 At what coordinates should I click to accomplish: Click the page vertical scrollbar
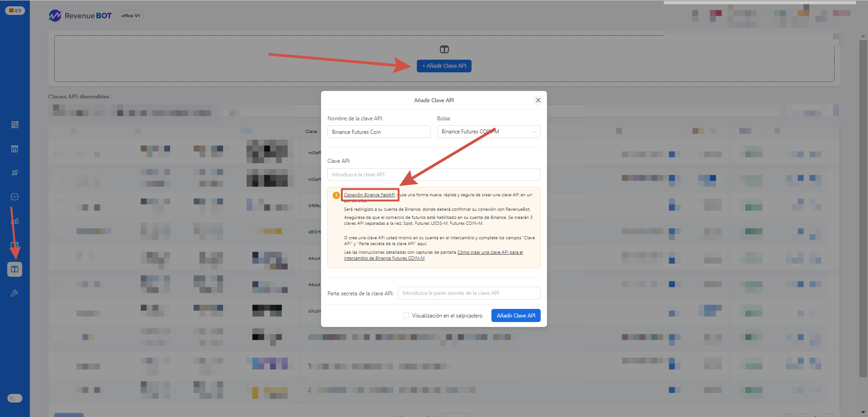tap(863, 208)
